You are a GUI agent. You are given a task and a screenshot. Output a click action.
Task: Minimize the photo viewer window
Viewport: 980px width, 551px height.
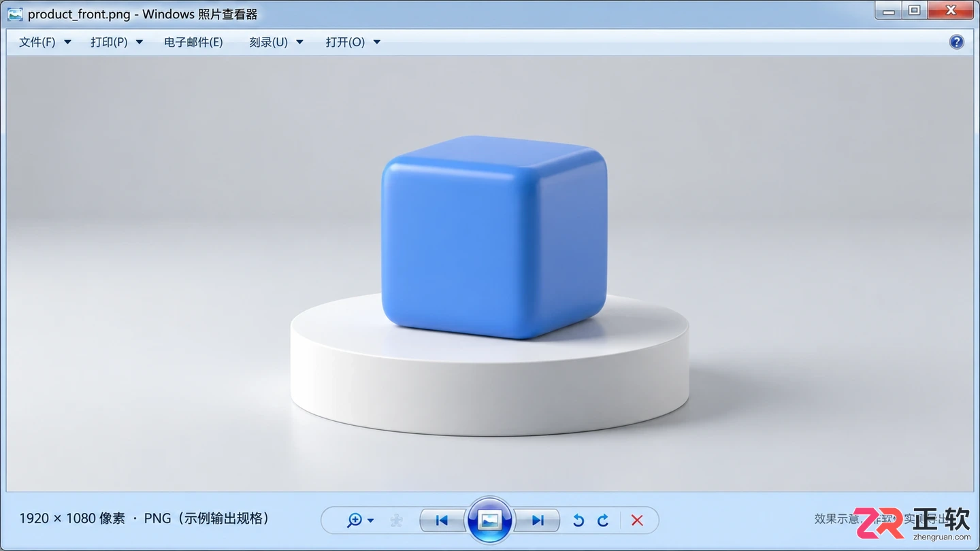(889, 10)
